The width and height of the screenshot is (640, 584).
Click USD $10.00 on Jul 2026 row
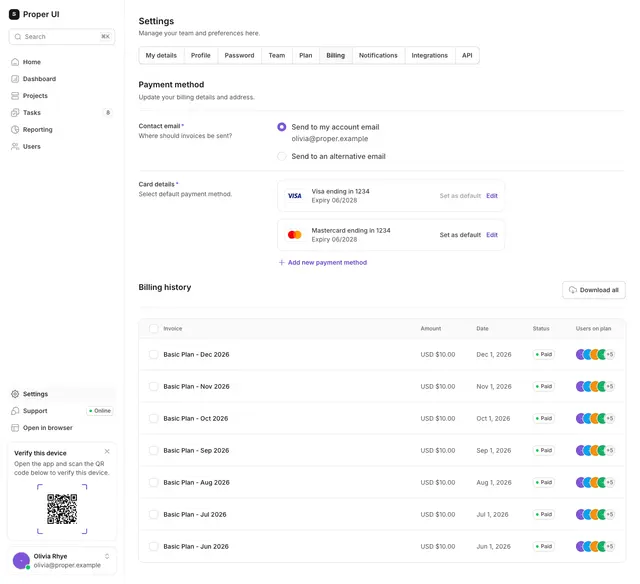pos(438,514)
